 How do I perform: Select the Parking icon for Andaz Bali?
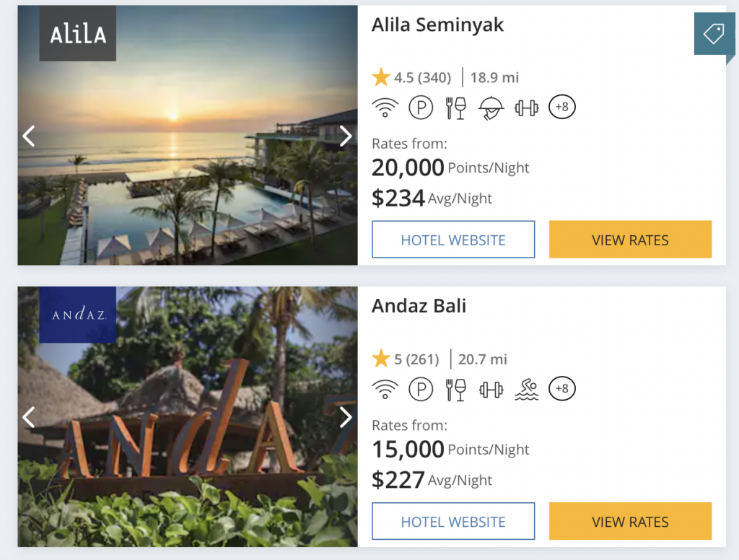click(x=421, y=389)
